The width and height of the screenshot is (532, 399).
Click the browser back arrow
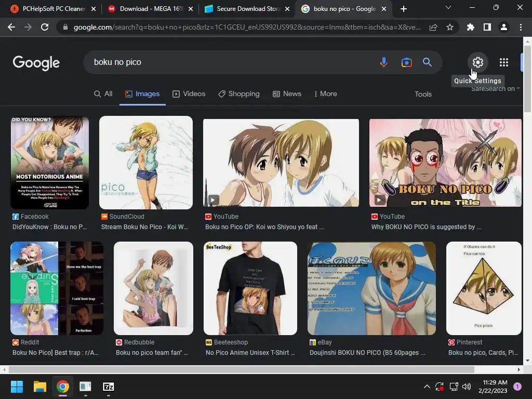point(11,27)
